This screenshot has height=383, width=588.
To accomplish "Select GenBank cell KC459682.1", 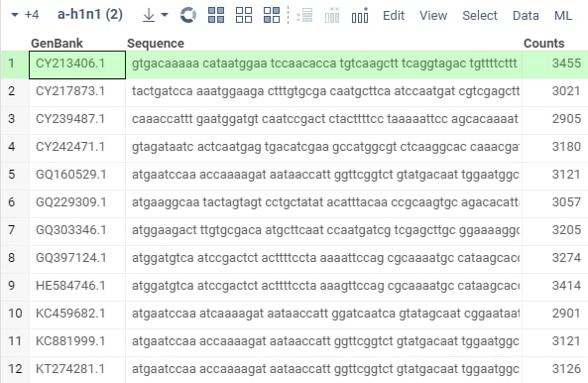I will pos(77,315).
